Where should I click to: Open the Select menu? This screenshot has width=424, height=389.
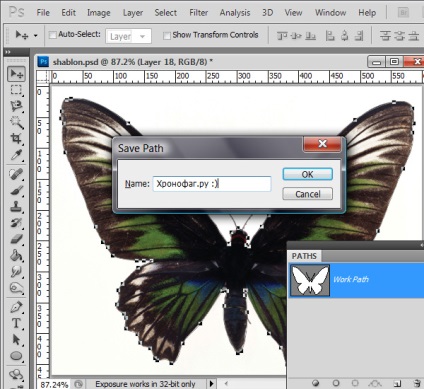(x=165, y=13)
